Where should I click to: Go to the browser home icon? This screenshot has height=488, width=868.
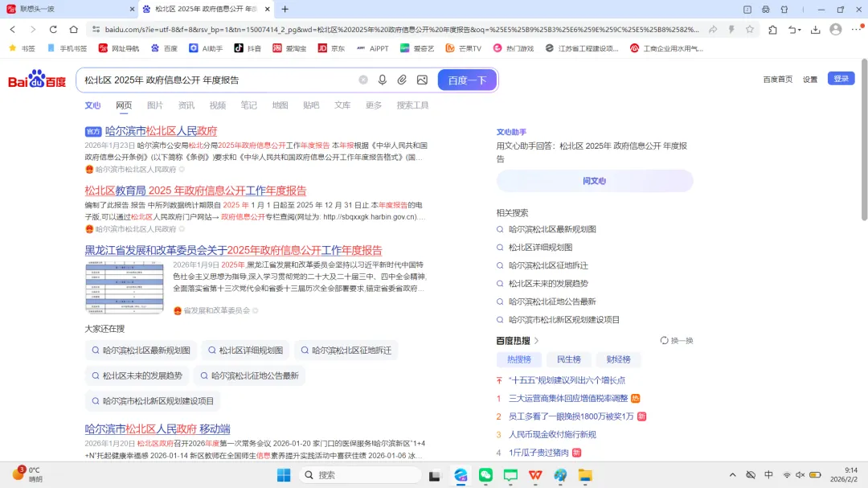tap(74, 30)
